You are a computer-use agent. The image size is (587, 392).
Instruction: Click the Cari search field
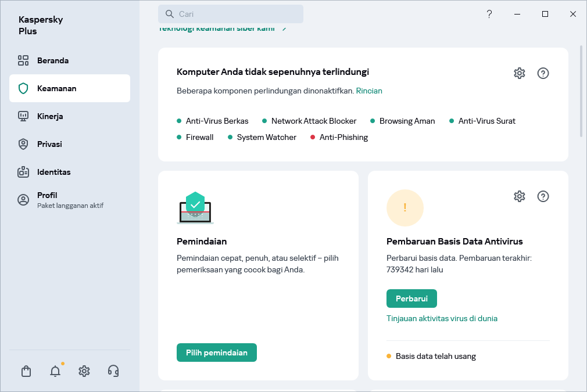click(x=231, y=13)
